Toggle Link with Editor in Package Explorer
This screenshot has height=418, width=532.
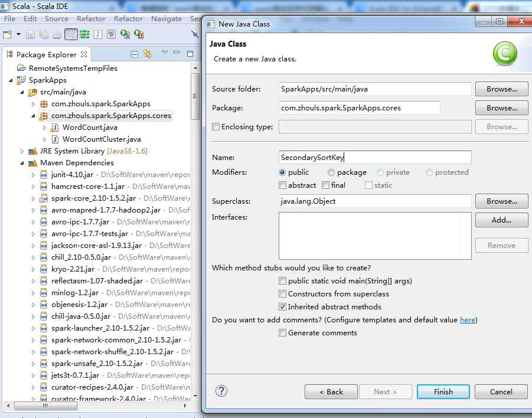pos(148,54)
